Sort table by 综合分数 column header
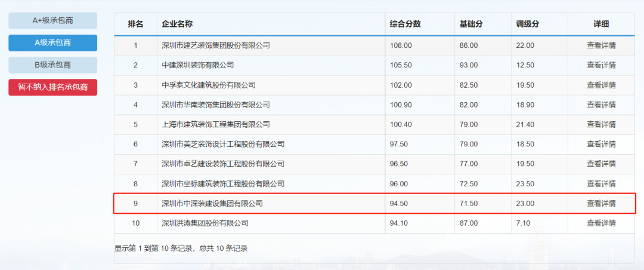 click(405, 24)
